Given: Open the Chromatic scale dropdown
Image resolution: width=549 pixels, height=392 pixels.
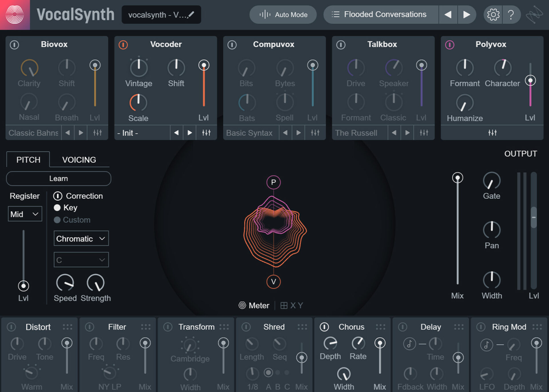Looking at the screenshot, I should (81, 238).
